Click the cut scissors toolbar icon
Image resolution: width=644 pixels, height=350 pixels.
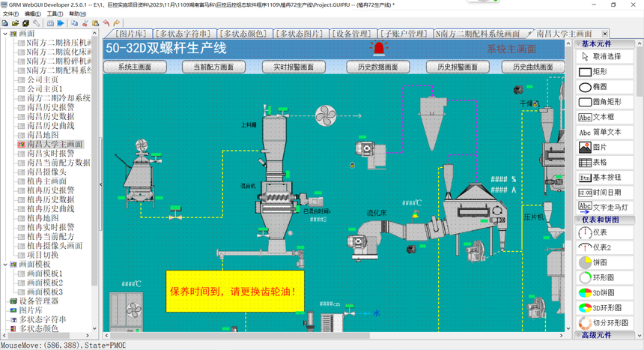click(x=85, y=23)
